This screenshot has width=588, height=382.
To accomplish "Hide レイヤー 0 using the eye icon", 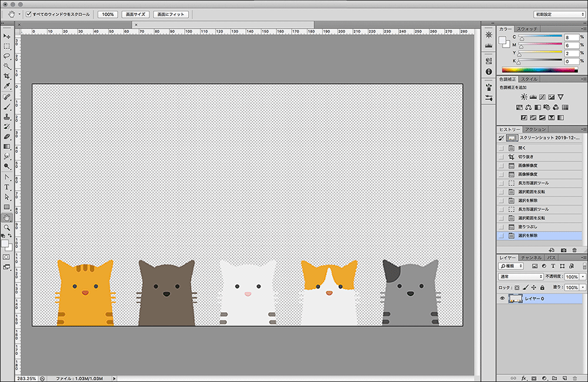I will pos(502,299).
